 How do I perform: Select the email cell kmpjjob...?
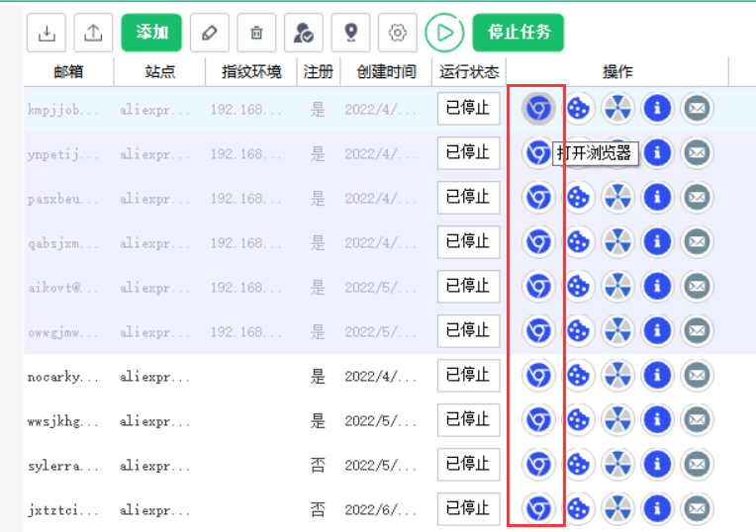click(x=62, y=110)
